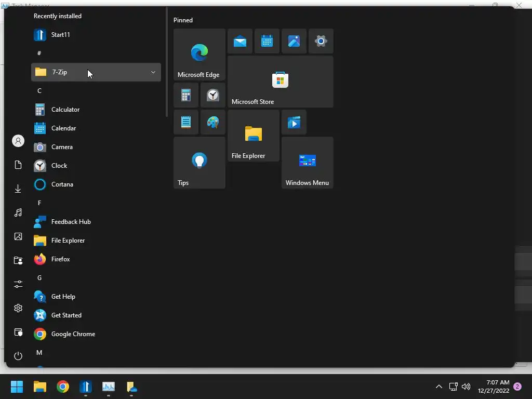532x399 pixels.
Task: Open the Paint pinned tile
Action: point(212,122)
